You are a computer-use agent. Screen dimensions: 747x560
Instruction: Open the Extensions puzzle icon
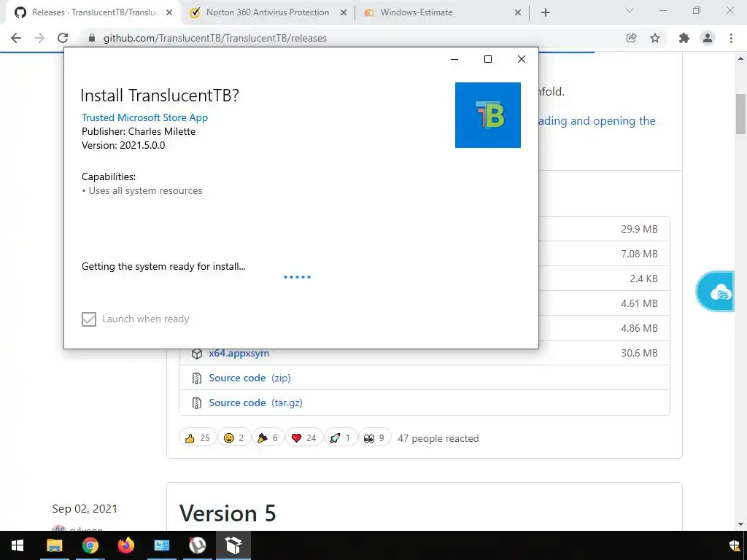[x=684, y=38]
